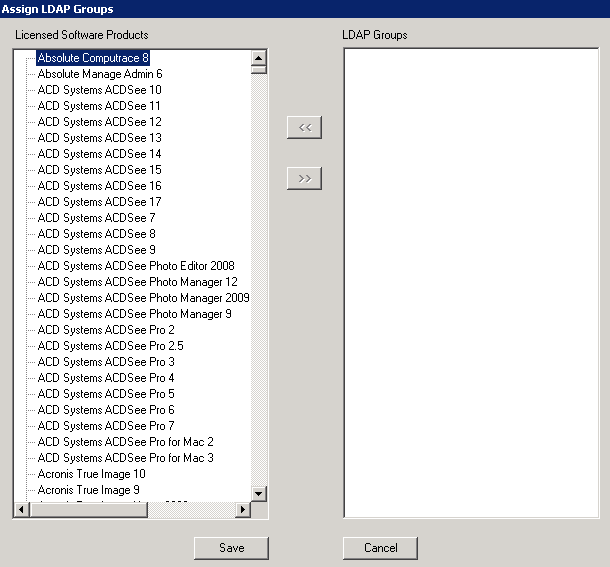Viewport: 610px width, 567px height.
Task: Select Absolute Computrace 8
Action: pyautogui.click(x=93, y=58)
